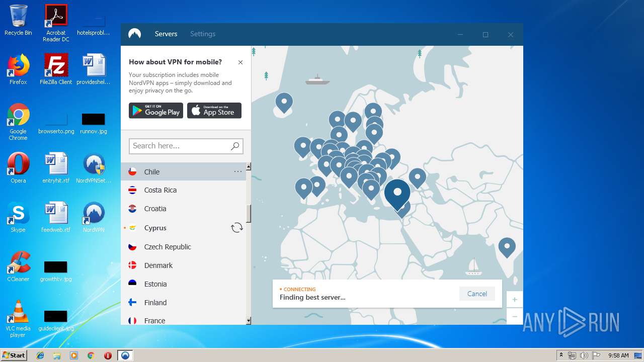The height and width of the screenshot is (362, 644).
Task: Open the NordVPNSetup installer desktop icon
Action: [x=94, y=168]
